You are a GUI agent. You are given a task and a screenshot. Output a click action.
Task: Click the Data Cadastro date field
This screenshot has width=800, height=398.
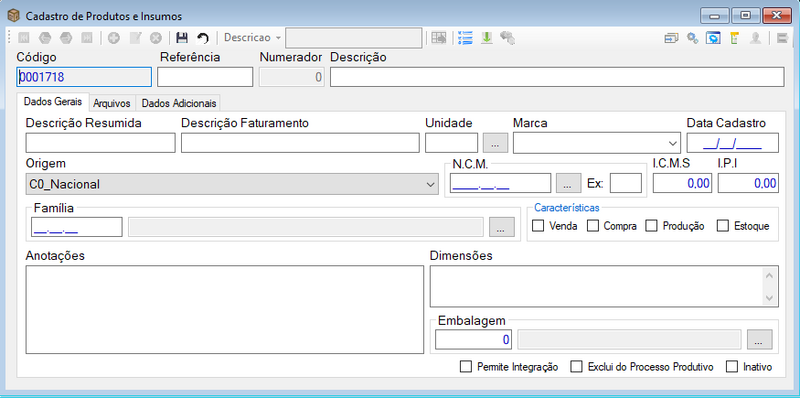(733, 143)
